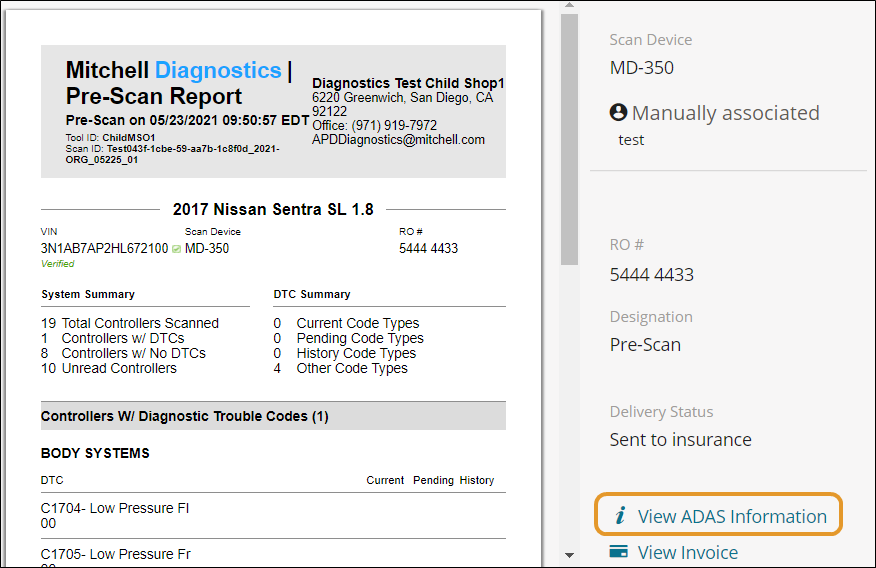Image resolution: width=876 pixels, height=568 pixels.
Task: Click the ADAS information 'i' icon
Action: pos(620,516)
